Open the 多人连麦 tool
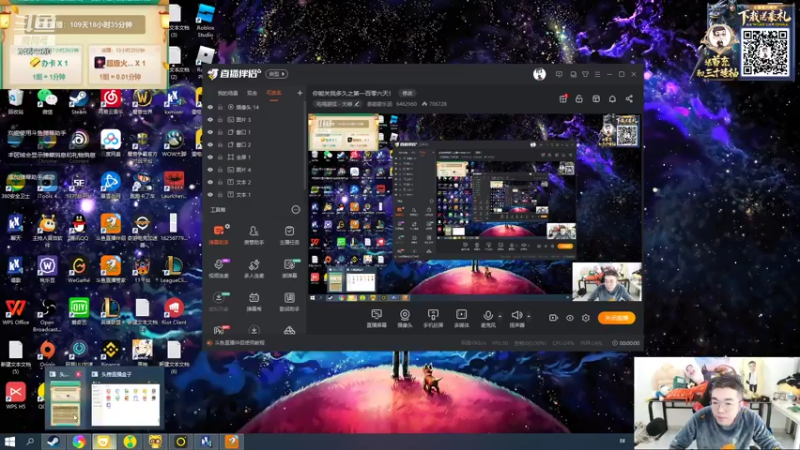 point(254,268)
